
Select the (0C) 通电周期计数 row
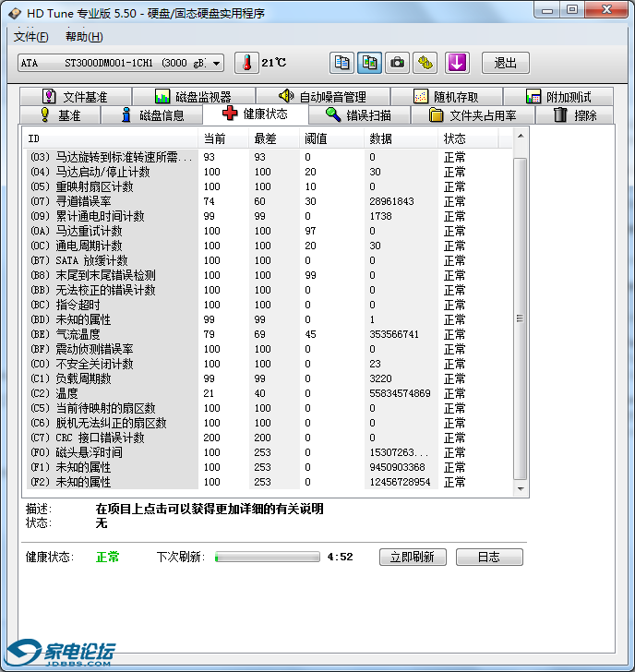tap(268, 246)
